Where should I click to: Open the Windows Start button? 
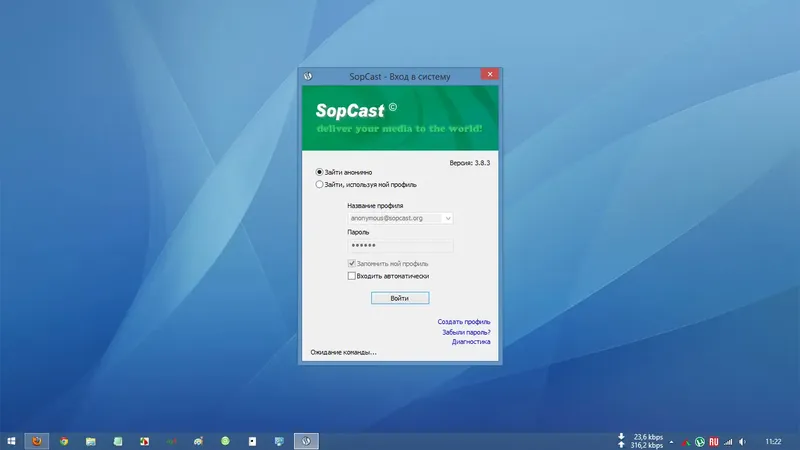pyautogui.click(x=11, y=441)
